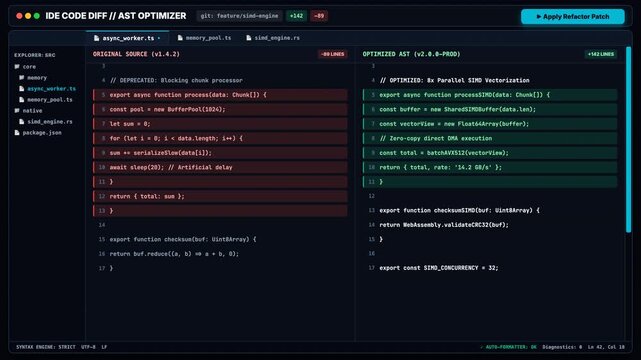This screenshot has width=641, height=360.
Task: Click added line 'export async function processSIMD'
Action: click(x=490, y=95)
